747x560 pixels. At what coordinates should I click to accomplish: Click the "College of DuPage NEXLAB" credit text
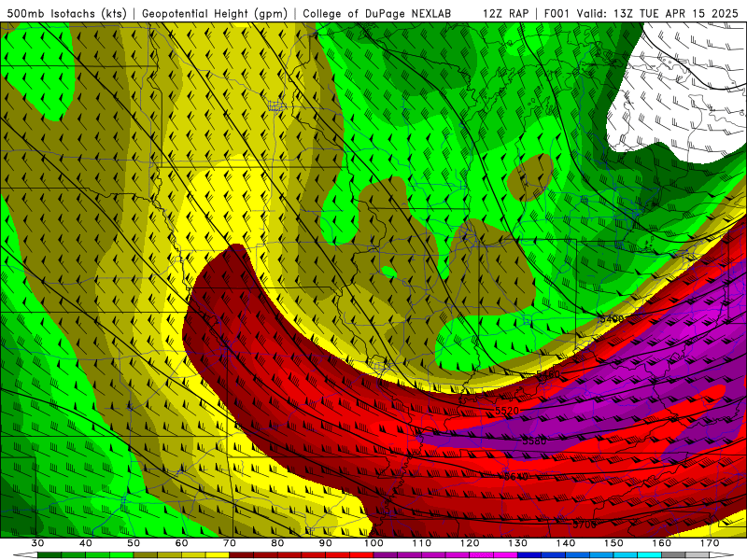377,13
